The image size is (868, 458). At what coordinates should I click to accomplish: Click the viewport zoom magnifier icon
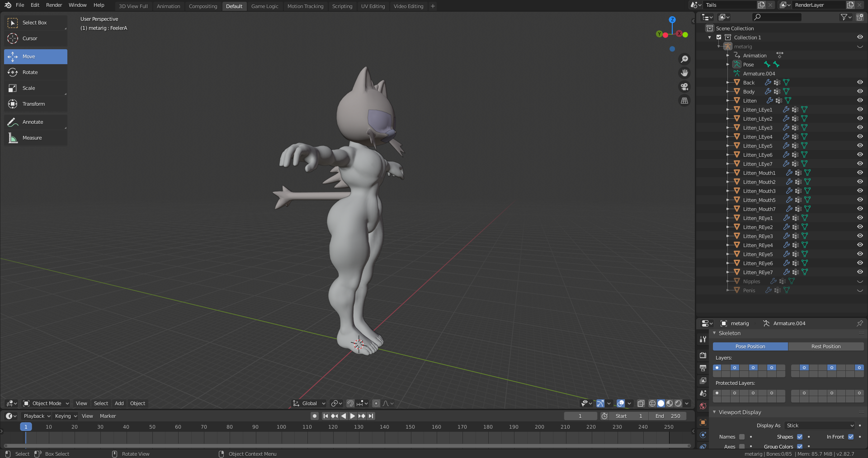tap(684, 59)
